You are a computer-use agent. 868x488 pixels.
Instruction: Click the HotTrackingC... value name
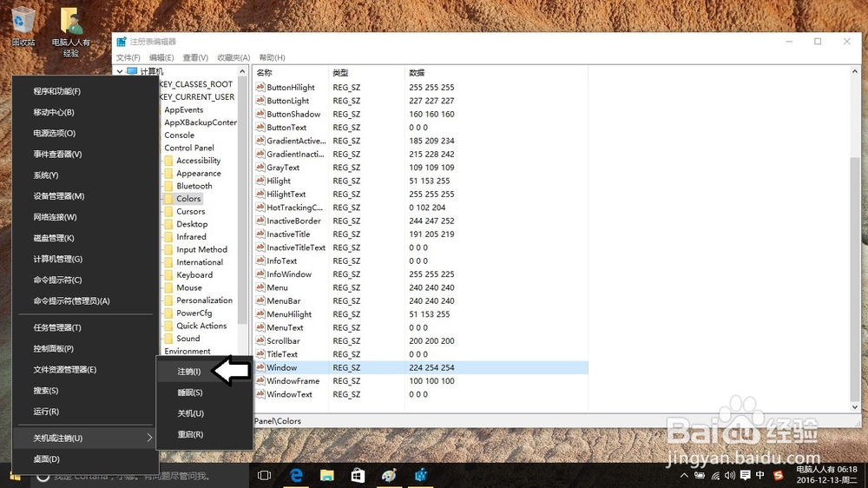294,208
